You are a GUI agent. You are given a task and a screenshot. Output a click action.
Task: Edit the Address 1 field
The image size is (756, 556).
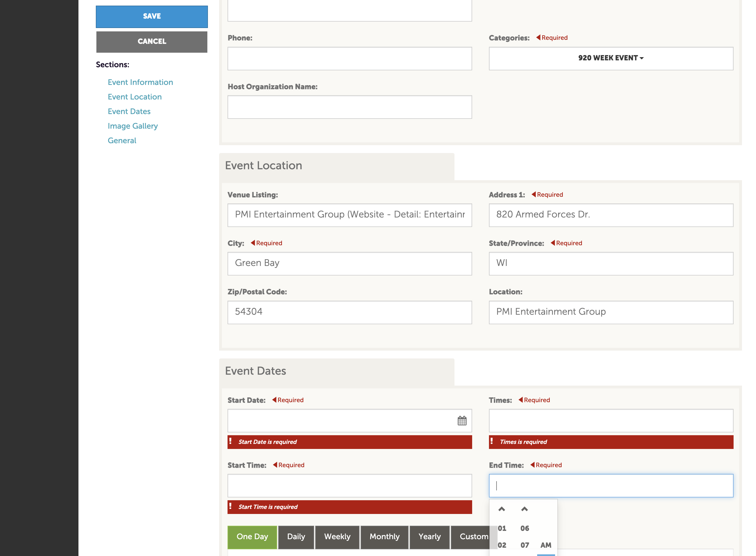[611, 215]
